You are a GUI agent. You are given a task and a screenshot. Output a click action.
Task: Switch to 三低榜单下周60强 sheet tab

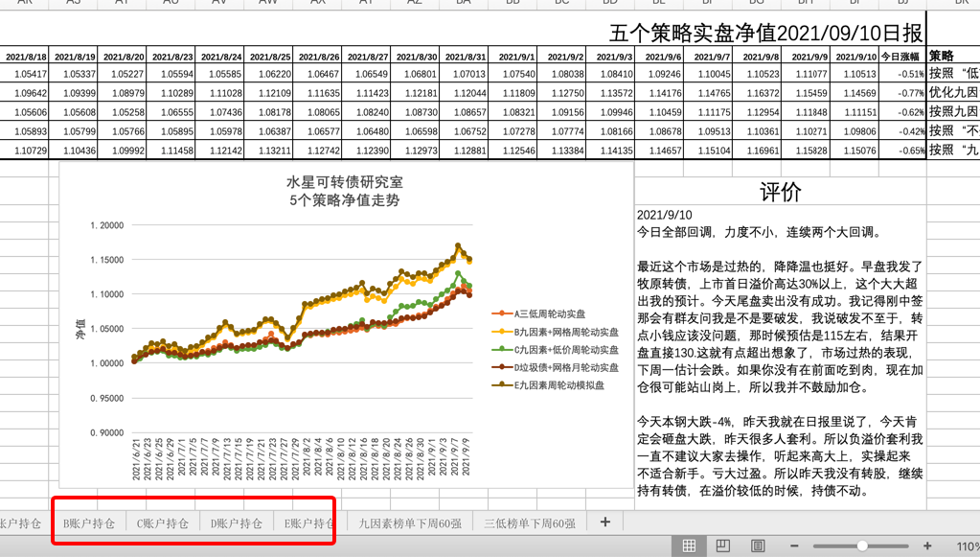530,523
